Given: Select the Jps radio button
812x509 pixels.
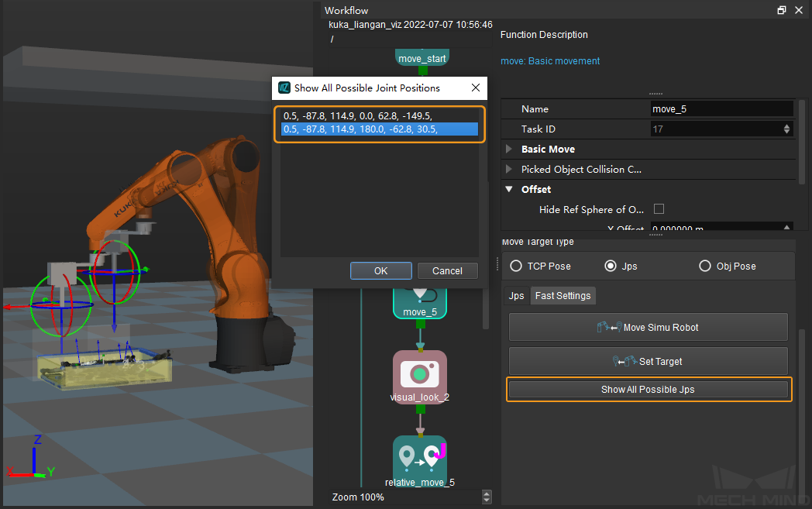Looking at the screenshot, I should pos(611,267).
